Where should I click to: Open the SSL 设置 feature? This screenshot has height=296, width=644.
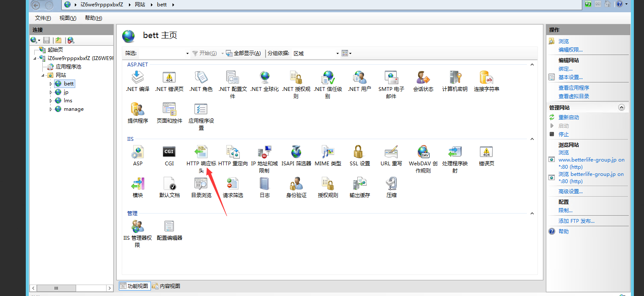[x=359, y=152]
